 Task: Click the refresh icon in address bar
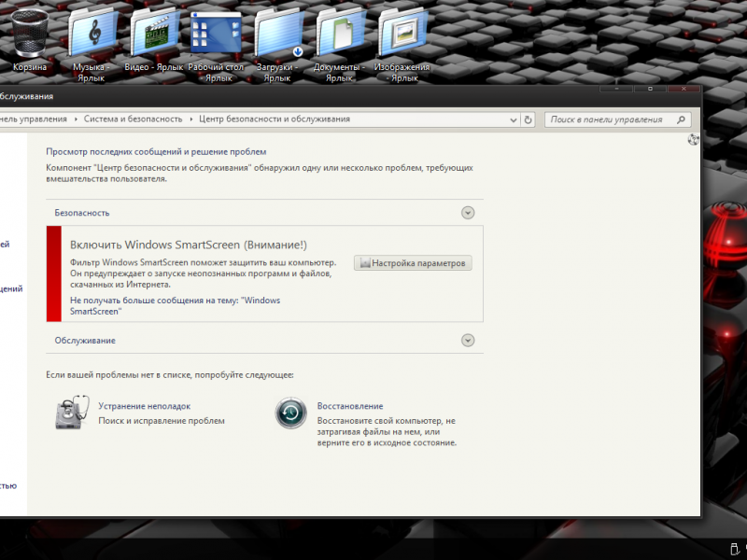[x=528, y=120]
